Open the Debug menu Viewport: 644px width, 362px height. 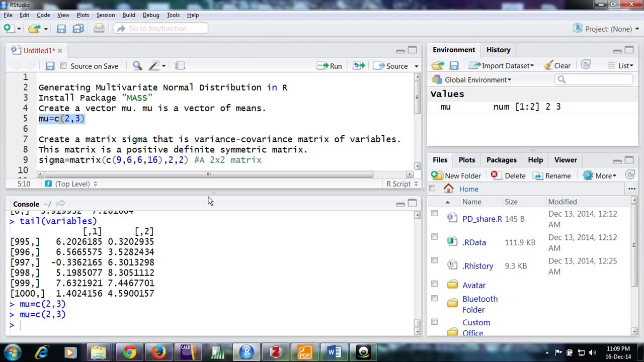pyautogui.click(x=151, y=15)
